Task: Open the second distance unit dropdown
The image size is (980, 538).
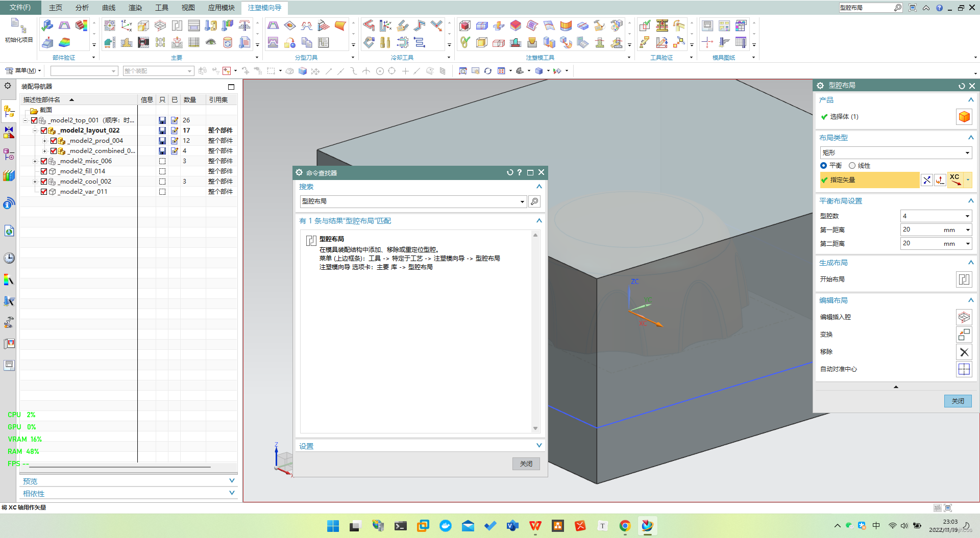Action: (967, 244)
